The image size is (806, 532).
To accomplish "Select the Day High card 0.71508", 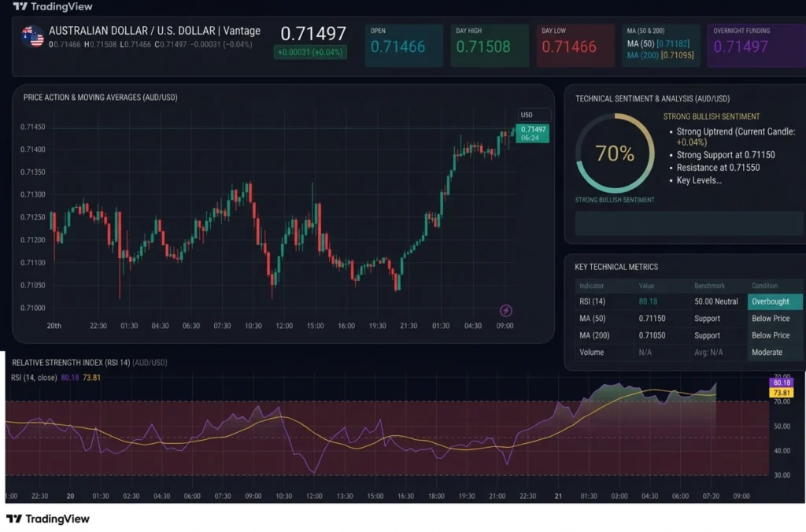I will (490, 45).
